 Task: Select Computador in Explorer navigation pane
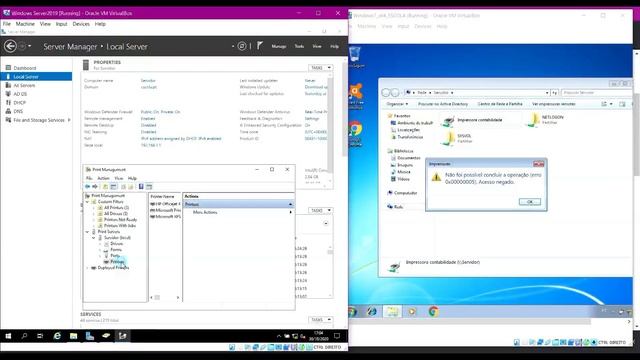[x=402, y=193]
